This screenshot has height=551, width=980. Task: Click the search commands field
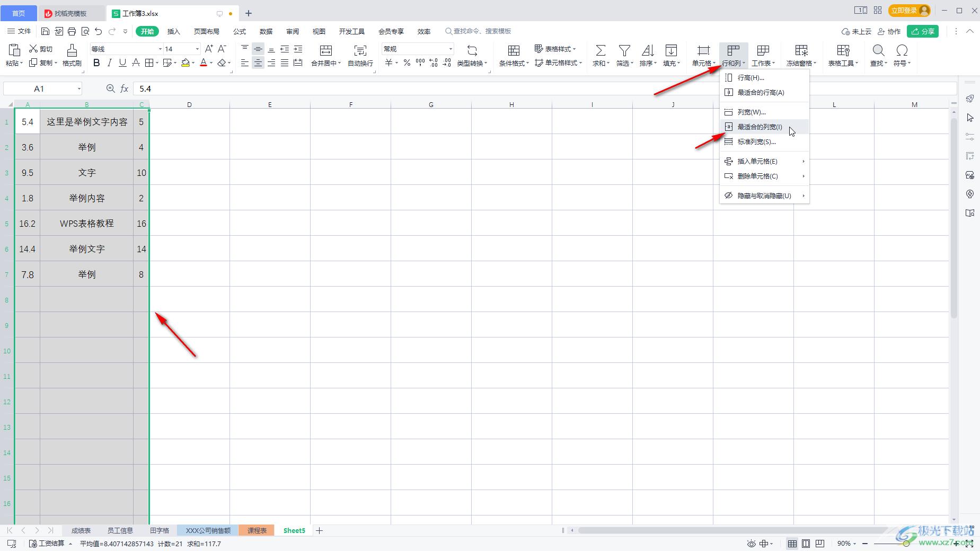479,31
